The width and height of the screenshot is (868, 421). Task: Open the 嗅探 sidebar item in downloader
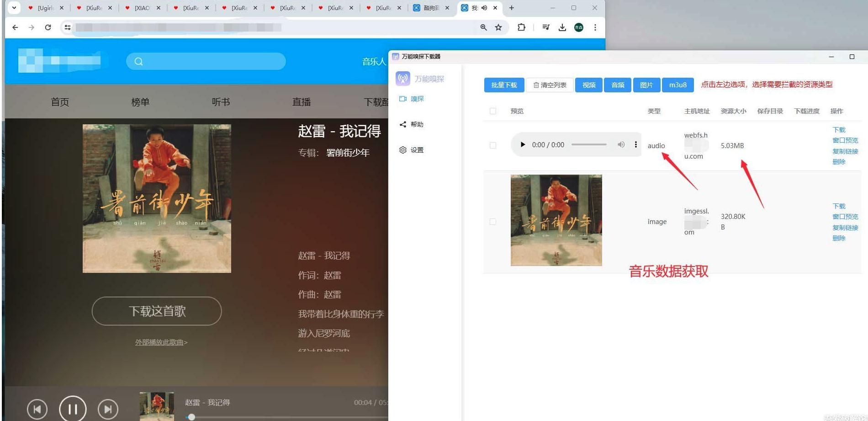(412, 99)
